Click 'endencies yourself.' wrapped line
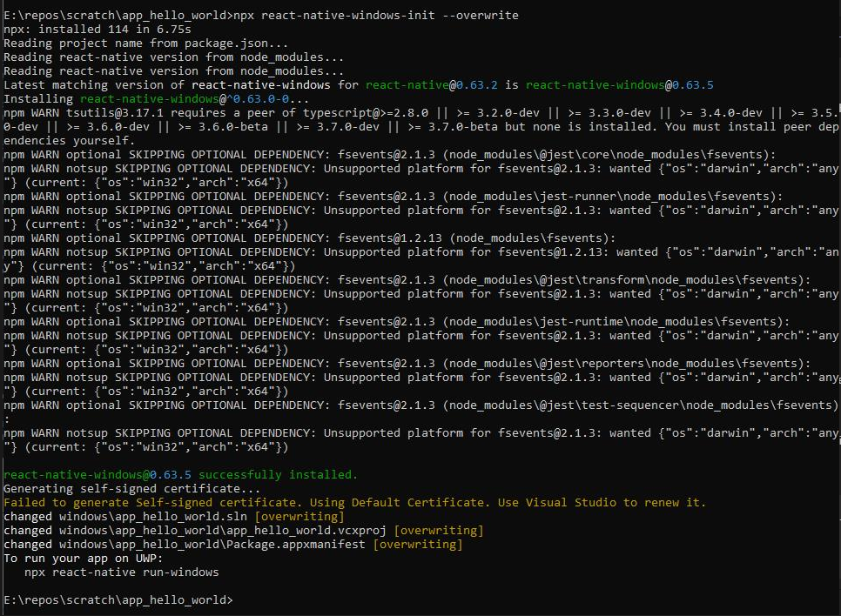Viewport: 841px width, 616px height. pyautogui.click(x=69, y=140)
